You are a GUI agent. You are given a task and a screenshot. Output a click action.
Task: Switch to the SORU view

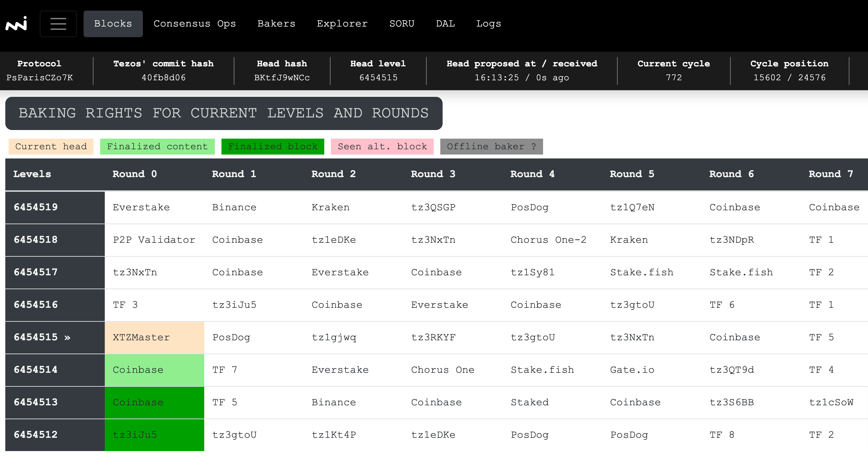click(x=401, y=24)
